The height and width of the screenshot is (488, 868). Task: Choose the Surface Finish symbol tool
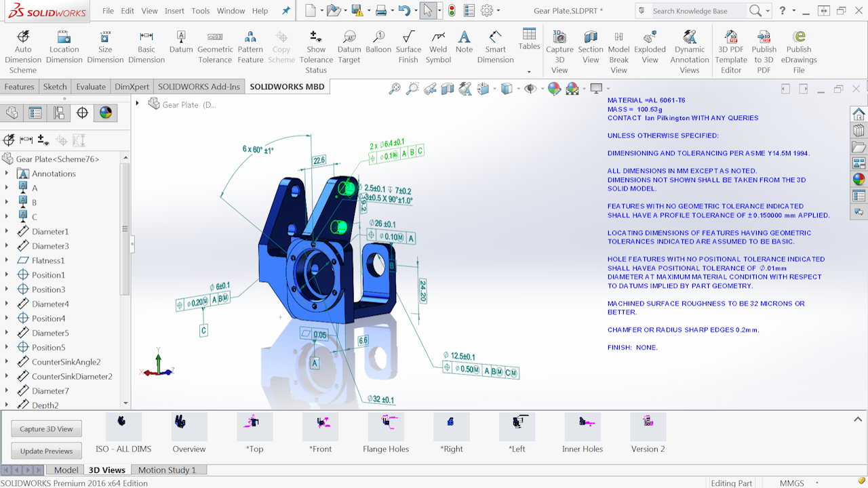[x=408, y=49]
